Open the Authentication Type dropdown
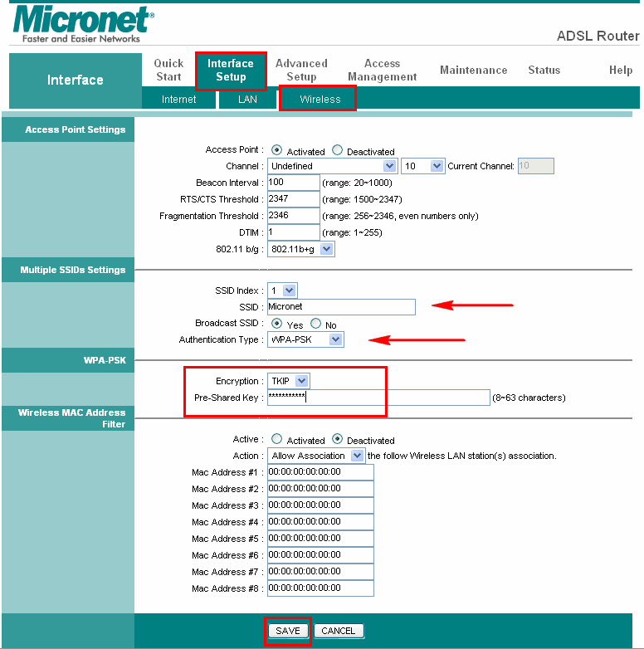Image resolution: width=644 pixels, height=649 pixels. (305, 339)
